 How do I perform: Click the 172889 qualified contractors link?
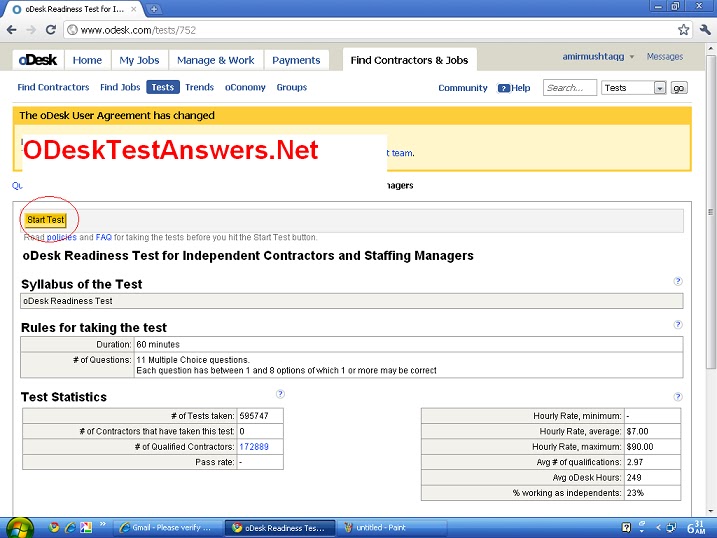[254, 447]
